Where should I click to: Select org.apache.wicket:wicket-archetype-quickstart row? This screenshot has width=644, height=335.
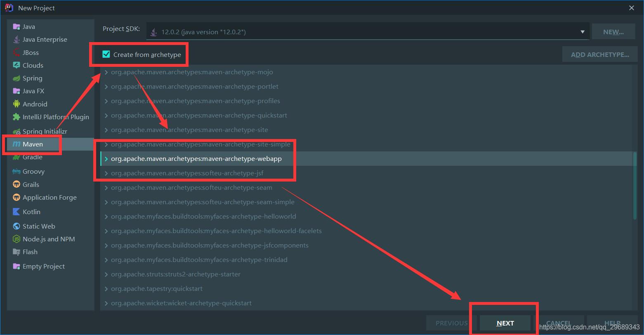pos(366,303)
